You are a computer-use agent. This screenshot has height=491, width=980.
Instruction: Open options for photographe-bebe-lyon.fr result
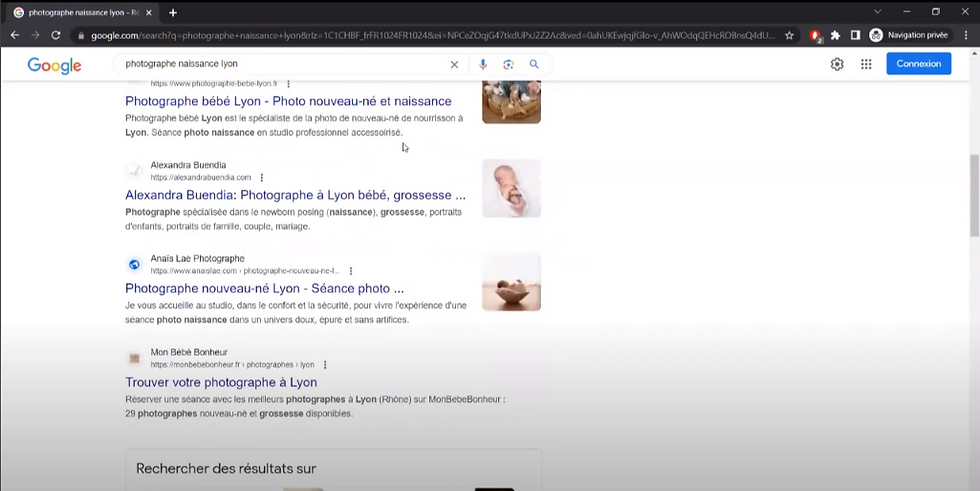point(288,84)
